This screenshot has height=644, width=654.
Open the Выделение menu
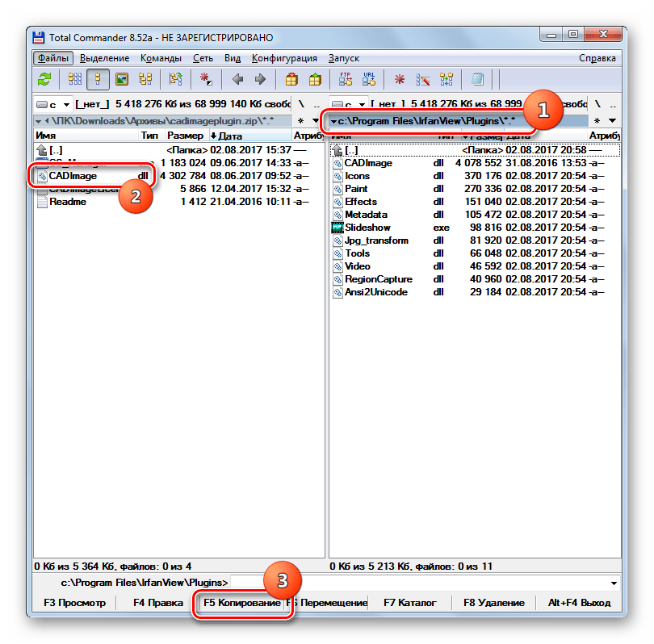pos(104,58)
